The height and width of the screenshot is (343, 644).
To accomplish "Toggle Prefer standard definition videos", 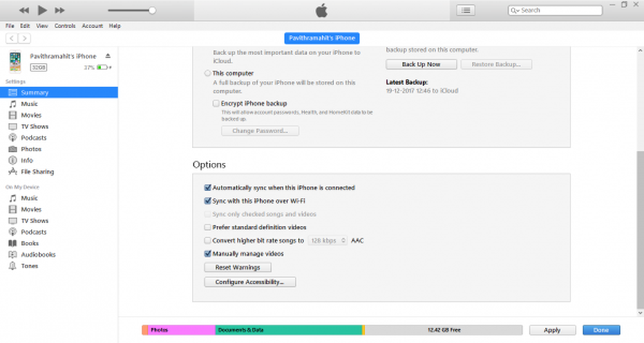I will 208,227.
